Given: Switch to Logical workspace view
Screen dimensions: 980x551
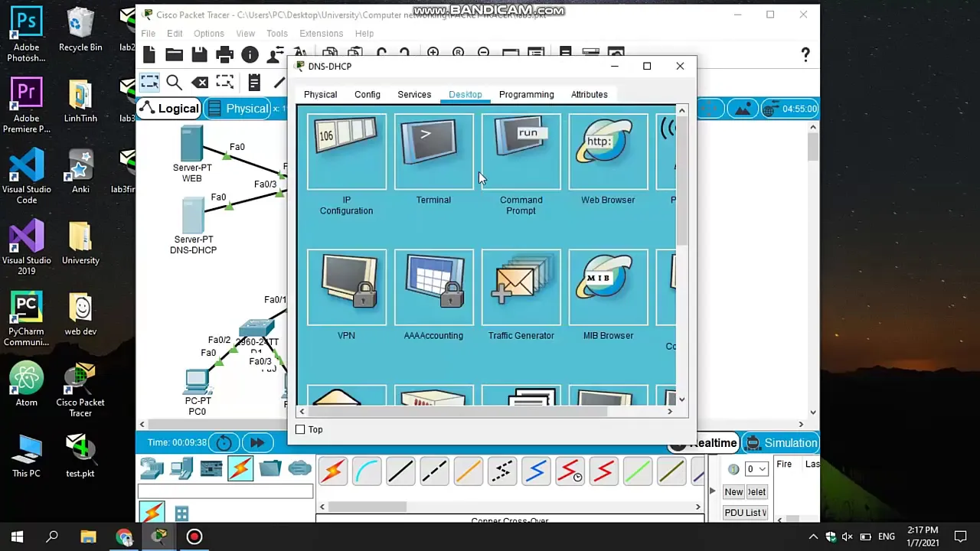Looking at the screenshot, I should 170,109.
